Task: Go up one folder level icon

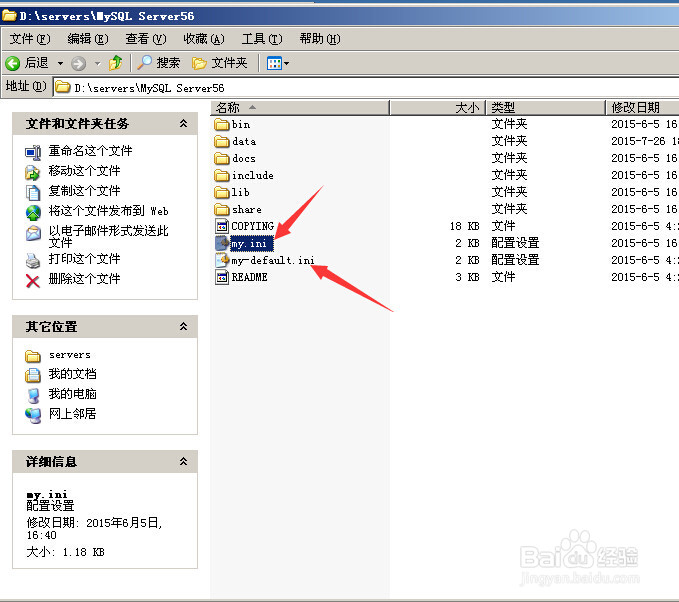Action: [x=115, y=63]
